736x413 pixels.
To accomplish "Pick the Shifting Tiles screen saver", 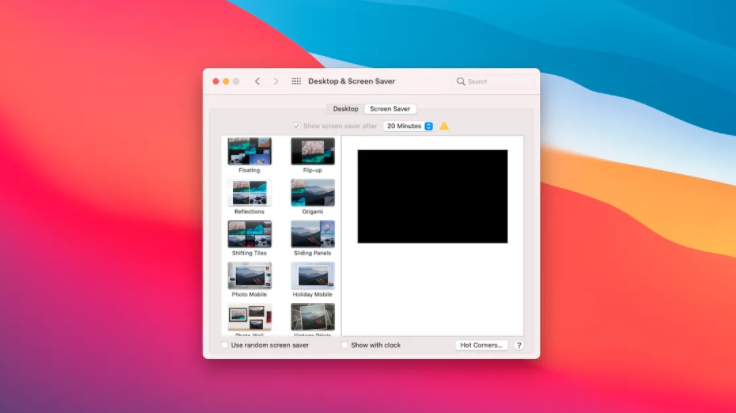I will click(x=249, y=234).
